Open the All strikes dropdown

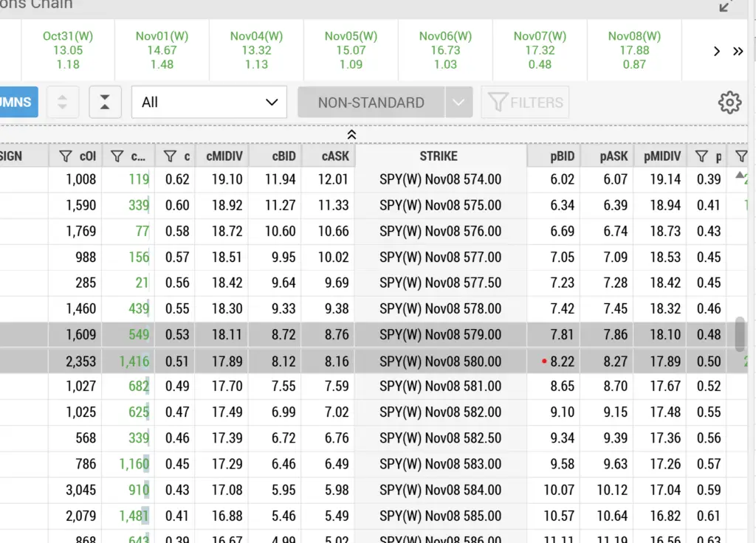(x=209, y=102)
